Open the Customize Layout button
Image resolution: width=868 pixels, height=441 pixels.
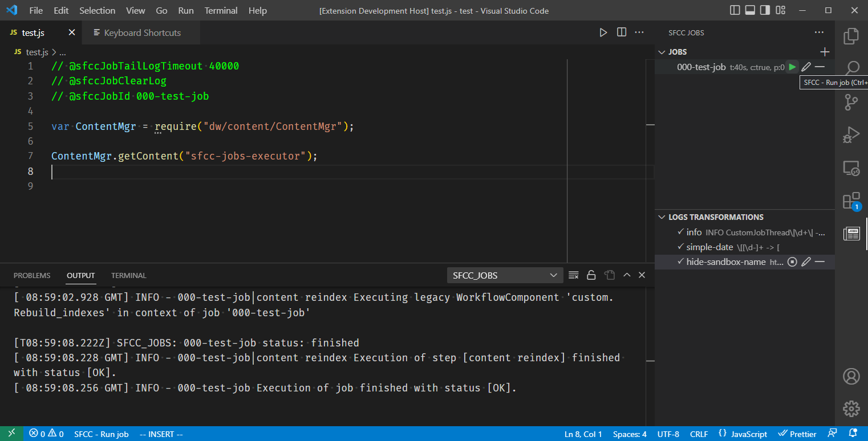tap(780, 10)
